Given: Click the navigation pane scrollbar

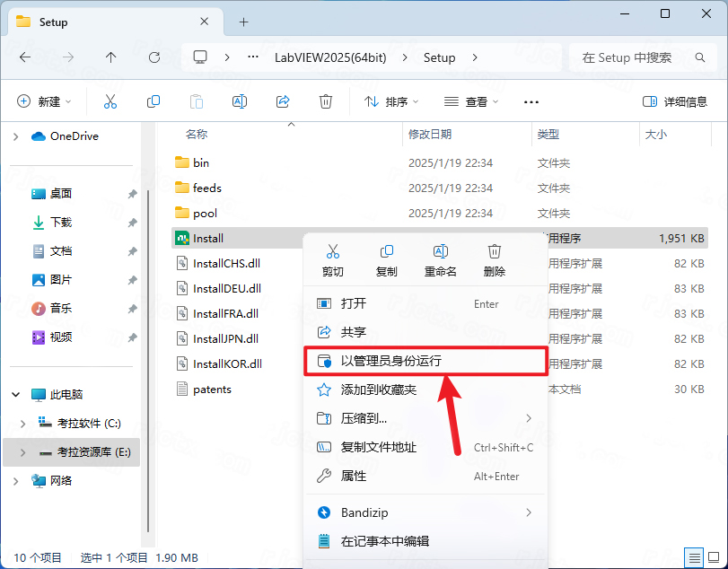Looking at the screenshot, I should (x=148, y=361).
